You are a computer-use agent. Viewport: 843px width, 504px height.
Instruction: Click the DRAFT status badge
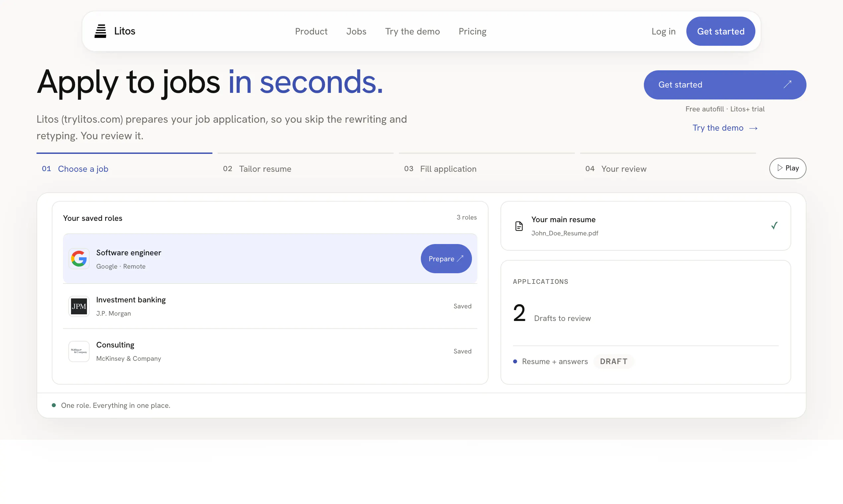[x=614, y=361]
